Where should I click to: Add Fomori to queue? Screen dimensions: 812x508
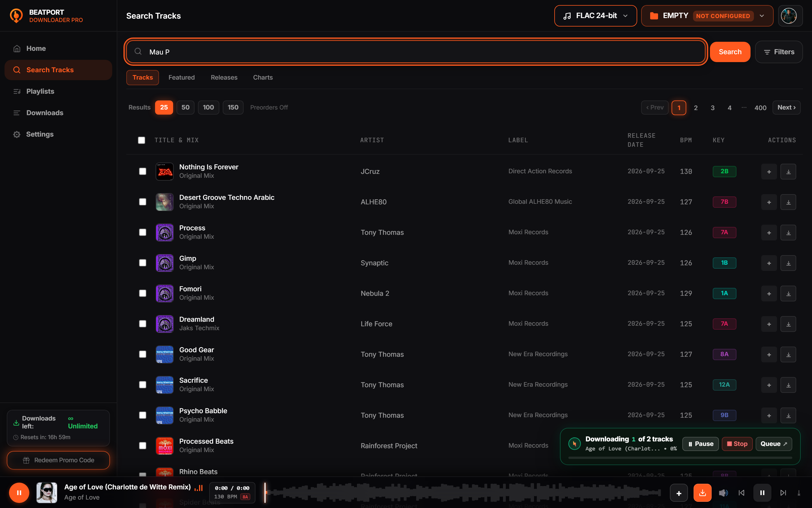[x=769, y=294]
